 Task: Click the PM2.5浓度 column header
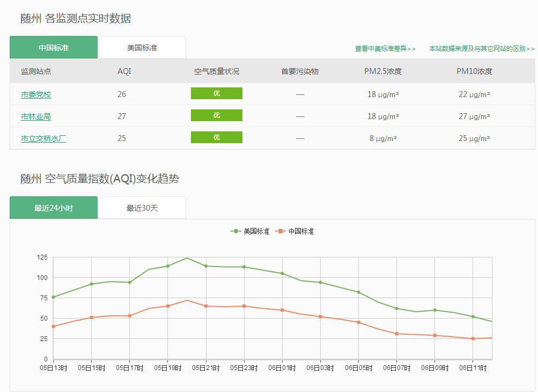(x=383, y=71)
